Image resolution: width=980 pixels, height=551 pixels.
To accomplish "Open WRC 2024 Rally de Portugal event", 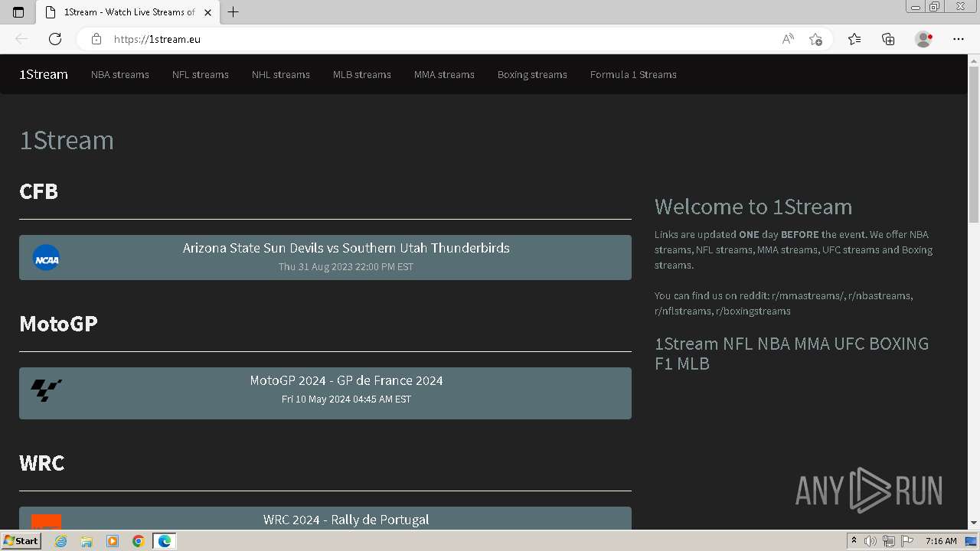I will coord(325,518).
